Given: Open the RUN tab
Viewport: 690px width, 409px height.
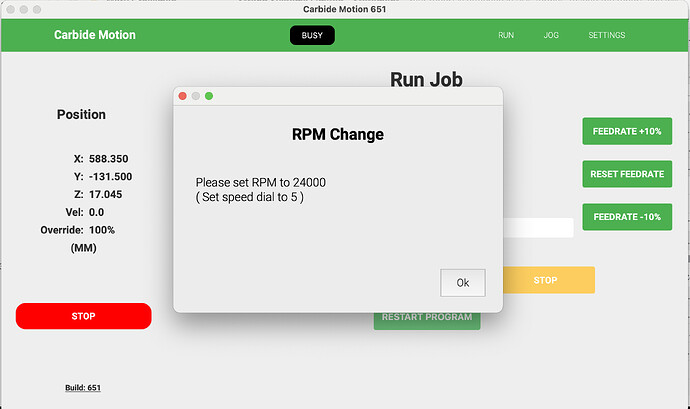Looking at the screenshot, I should pyautogui.click(x=506, y=35).
